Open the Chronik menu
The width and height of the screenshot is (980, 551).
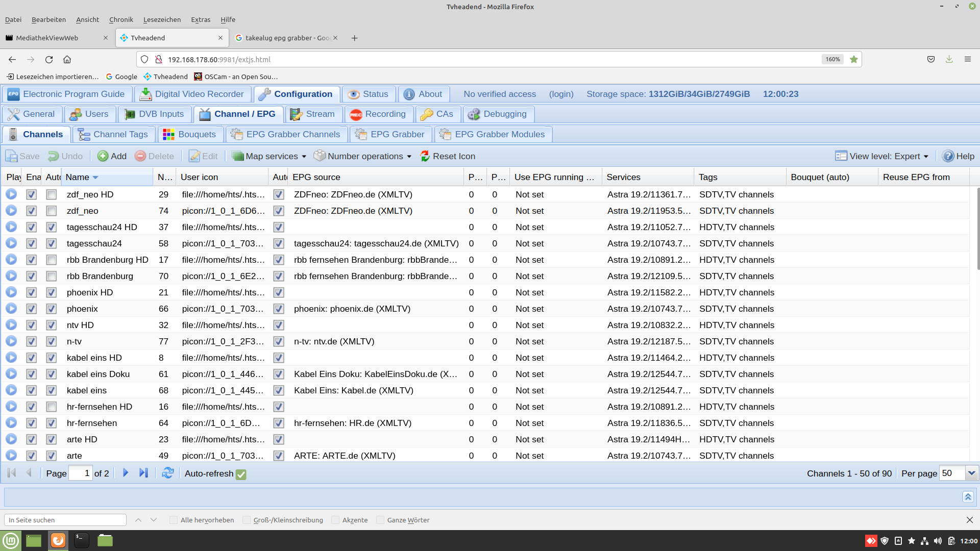121,19
